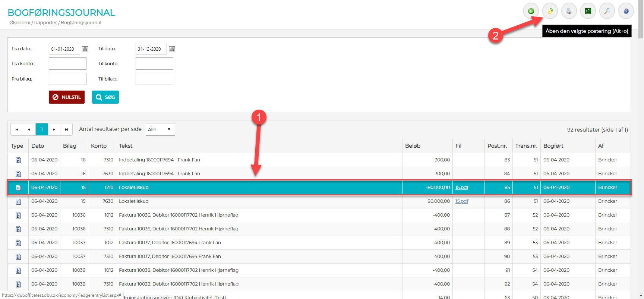Click the green back arrow icon
This screenshot has height=299, width=644.
[531, 11]
